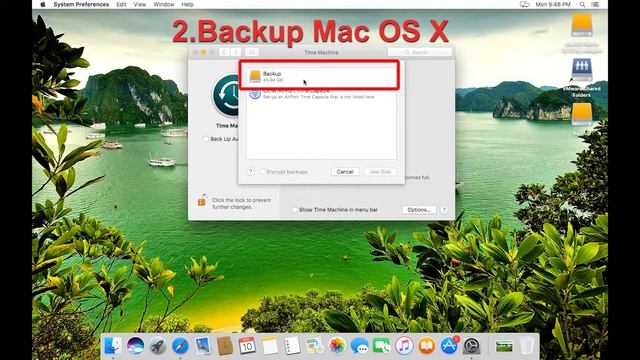Open the Help menu
Screen dimensions: 640x360
187,4
